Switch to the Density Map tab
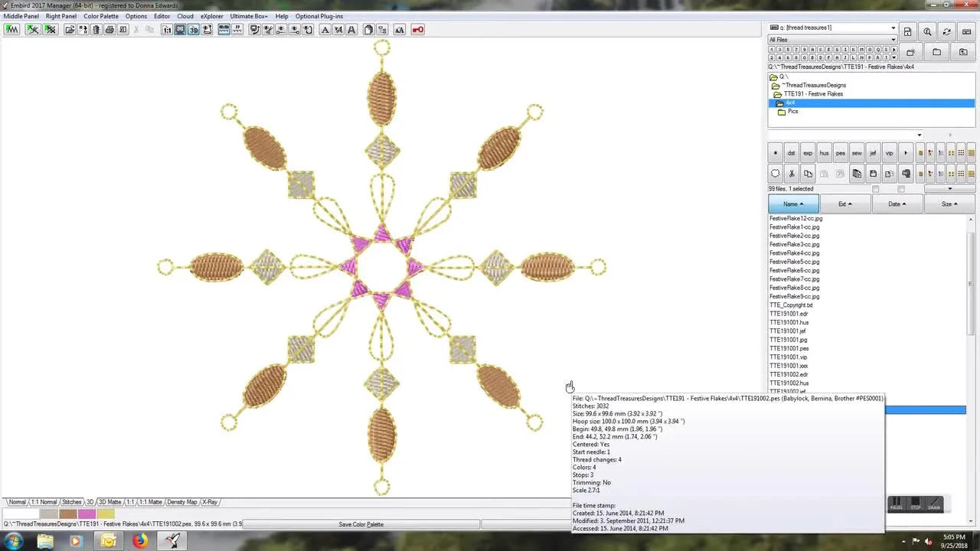 click(182, 502)
